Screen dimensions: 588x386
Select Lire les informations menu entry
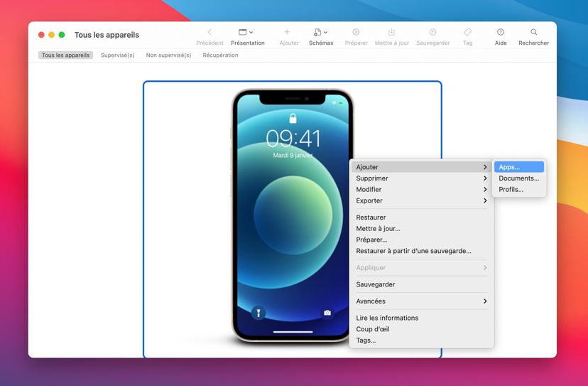(x=422, y=318)
